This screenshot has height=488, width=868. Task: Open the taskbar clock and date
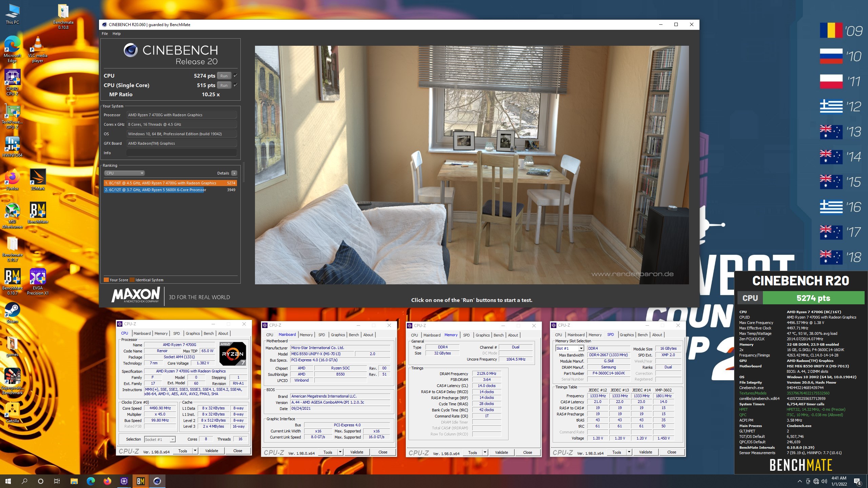tap(839, 481)
